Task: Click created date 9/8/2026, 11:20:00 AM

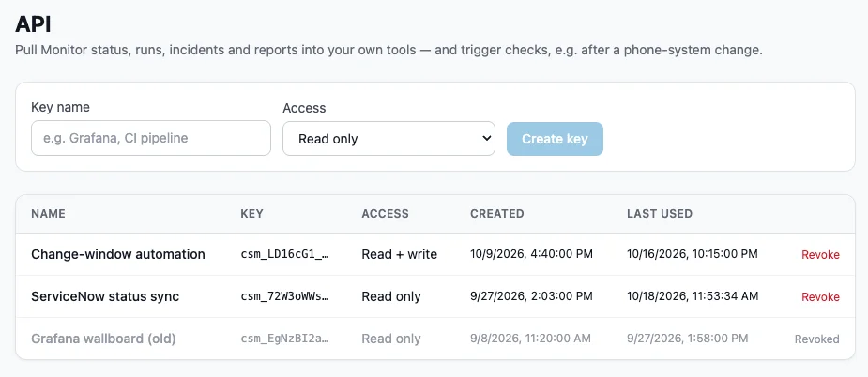Action: tap(531, 338)
